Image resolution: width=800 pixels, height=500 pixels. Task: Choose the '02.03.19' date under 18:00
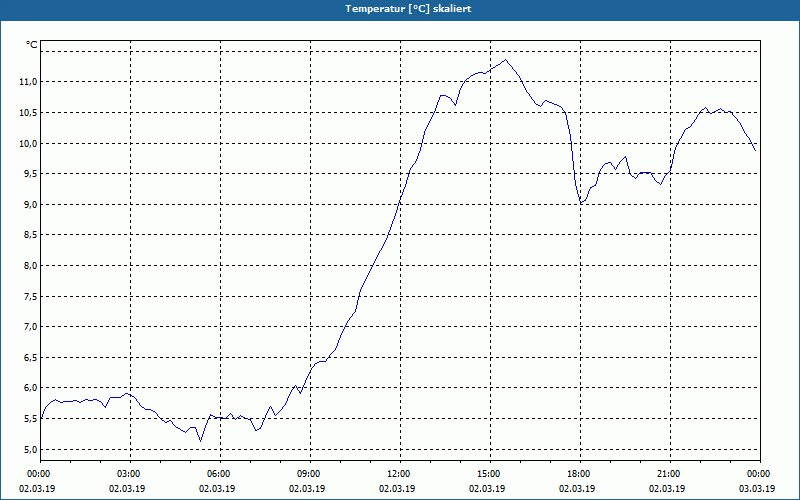pos(577,488)
